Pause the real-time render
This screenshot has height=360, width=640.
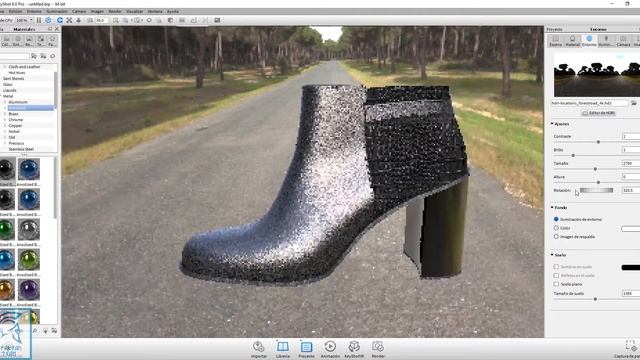pyautogui.click(x=39, y=20)
